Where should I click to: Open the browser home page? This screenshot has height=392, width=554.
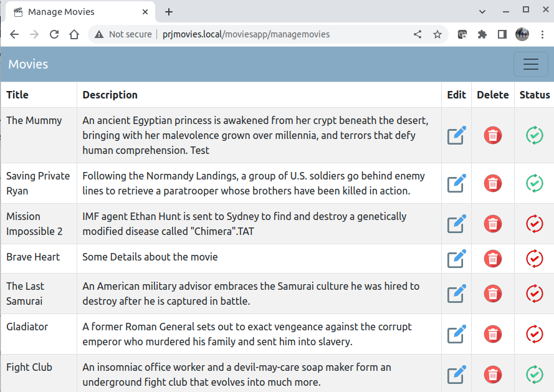click(x=74, y=34)
